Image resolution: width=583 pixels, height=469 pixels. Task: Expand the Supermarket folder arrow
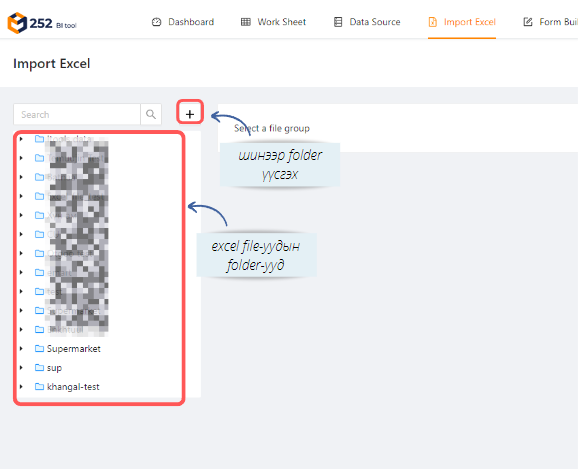tap(21, 348)
